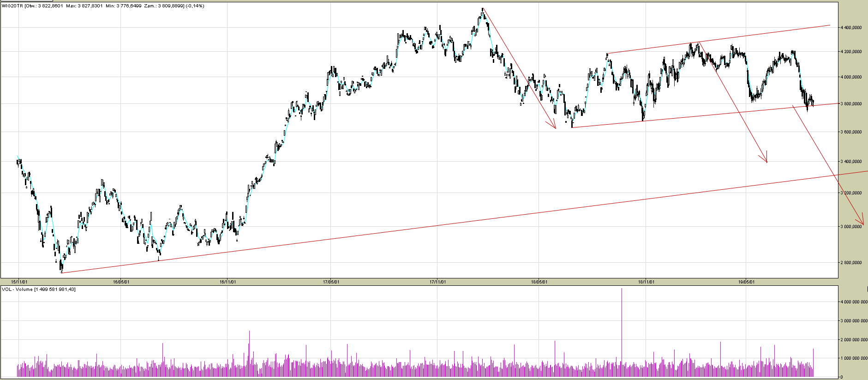Click the 4 000,0000 price axis label

[851, 77]
